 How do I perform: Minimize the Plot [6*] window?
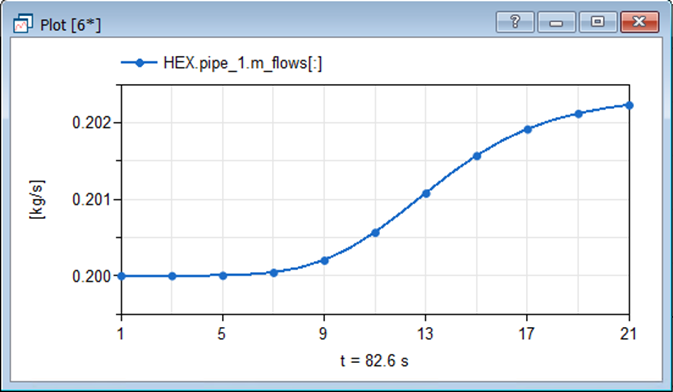[x=556, y=21]
